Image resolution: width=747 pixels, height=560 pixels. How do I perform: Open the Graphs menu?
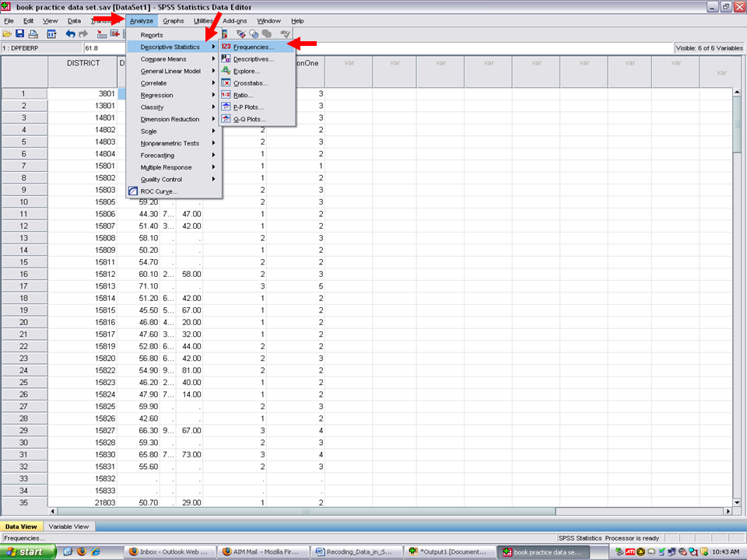pos(174,21)
